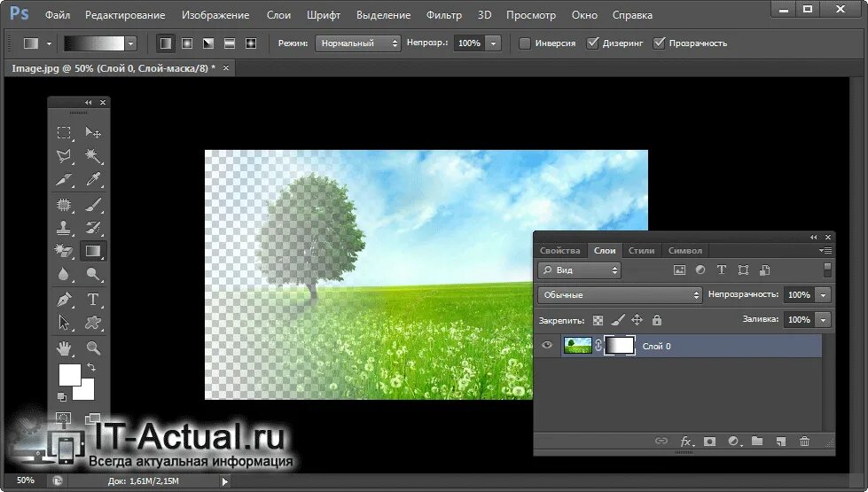Image resolution: width=868 pixels, height=492 pixels.
Task: Select the Brush tool
Action: click(92, 204)
